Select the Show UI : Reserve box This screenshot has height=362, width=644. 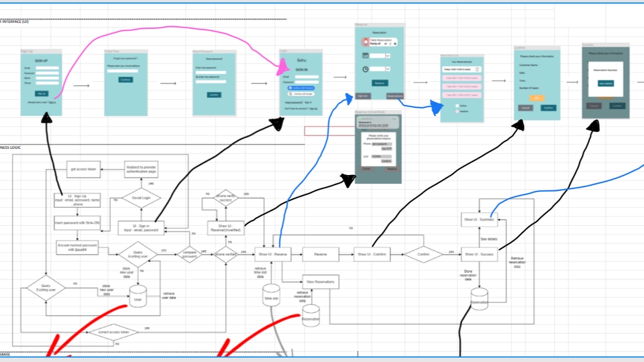point(273,255)
